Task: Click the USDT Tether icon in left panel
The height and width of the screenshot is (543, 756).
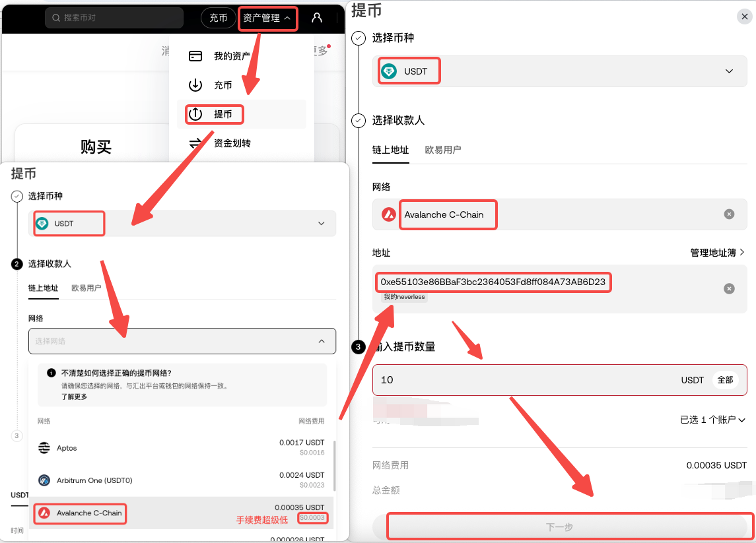Action: 42,224
